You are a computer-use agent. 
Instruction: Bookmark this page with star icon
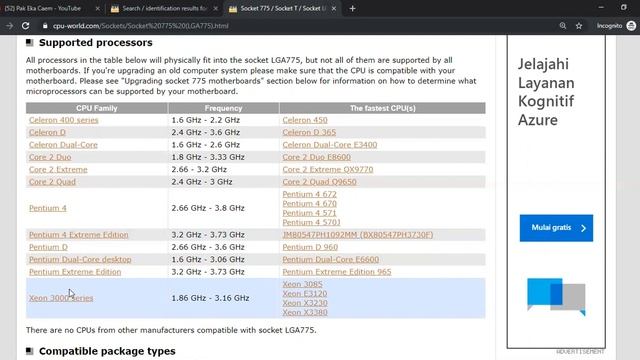579,26
